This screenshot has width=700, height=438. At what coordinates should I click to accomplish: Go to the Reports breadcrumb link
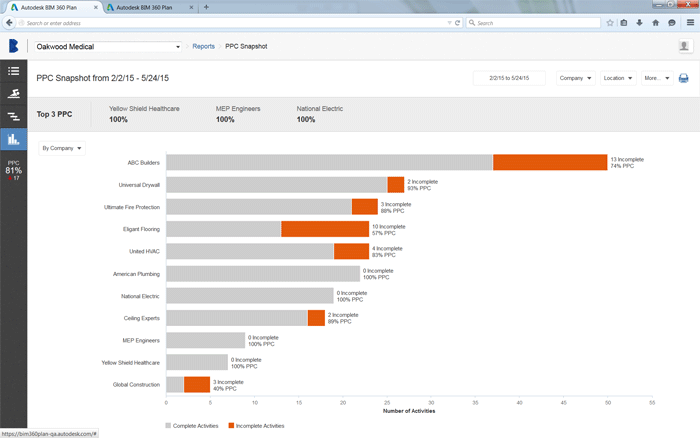[x=203, y=46]
